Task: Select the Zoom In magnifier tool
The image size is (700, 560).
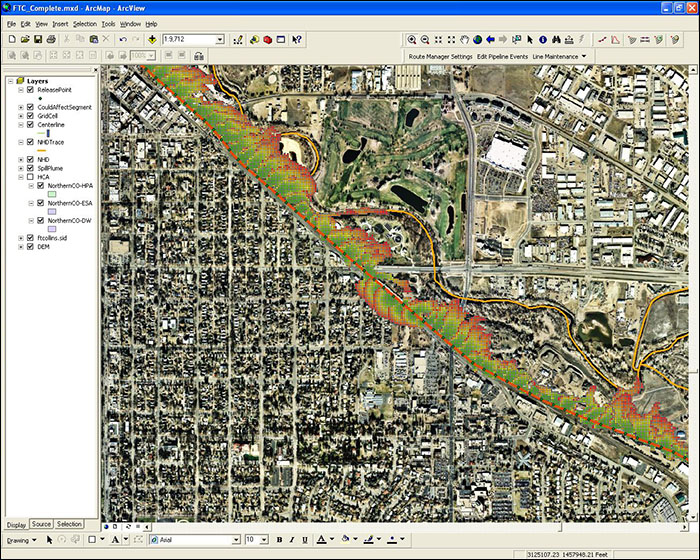Action: coord(412,40)
